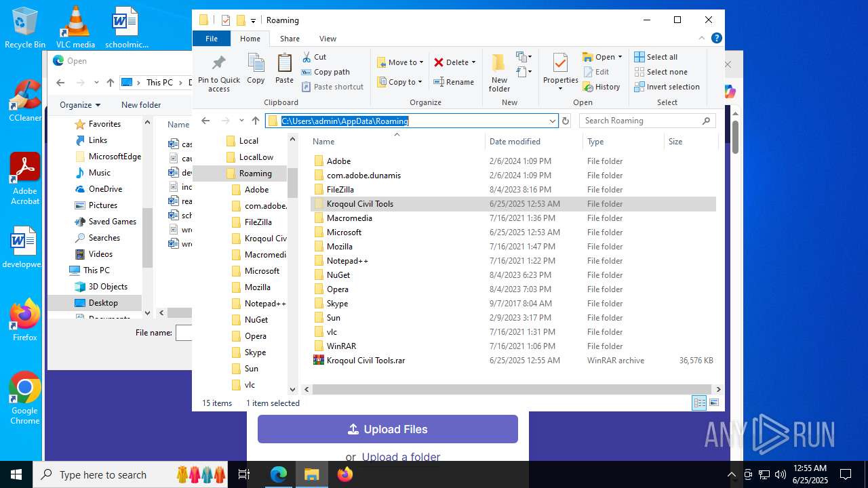868x488 pixels.
Task: Select LocalLow in navigation tree
Action: pyautogui.click(x=256, y=157)
